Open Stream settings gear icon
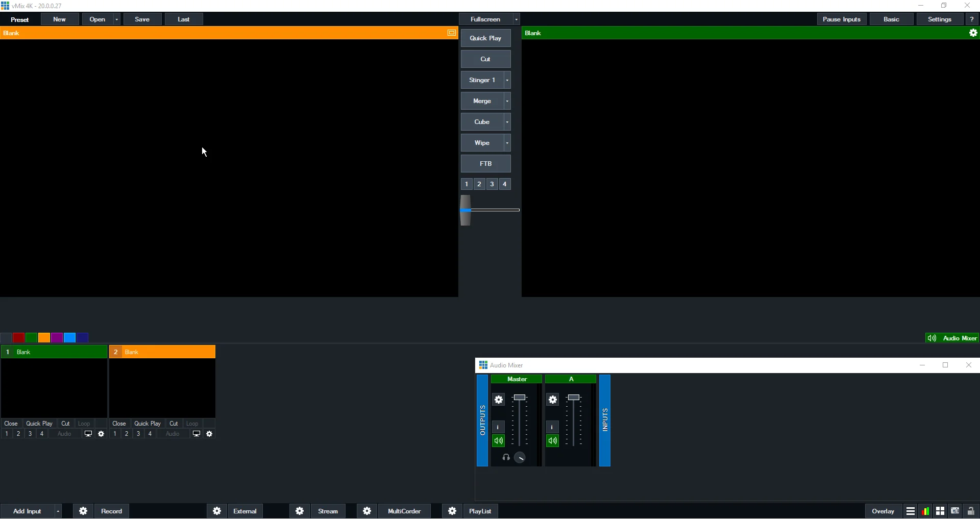980x519 pixels. click(300, 511)
